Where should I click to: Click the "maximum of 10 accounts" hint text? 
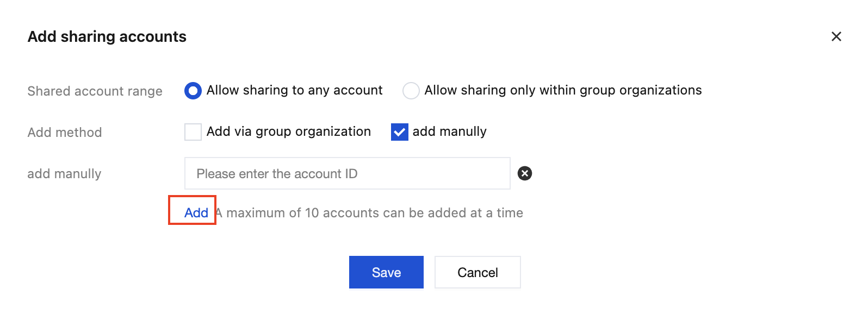coord(374,213)
